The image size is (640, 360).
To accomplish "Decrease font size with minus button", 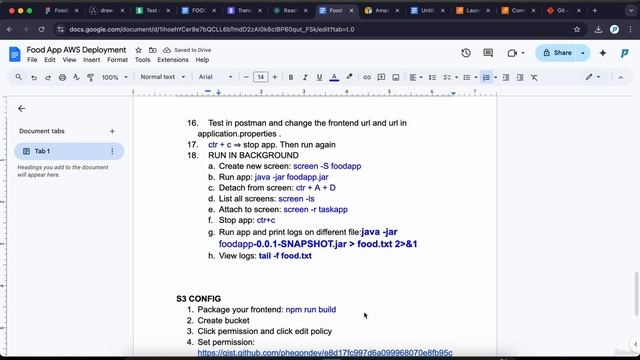I will point(246,77).
